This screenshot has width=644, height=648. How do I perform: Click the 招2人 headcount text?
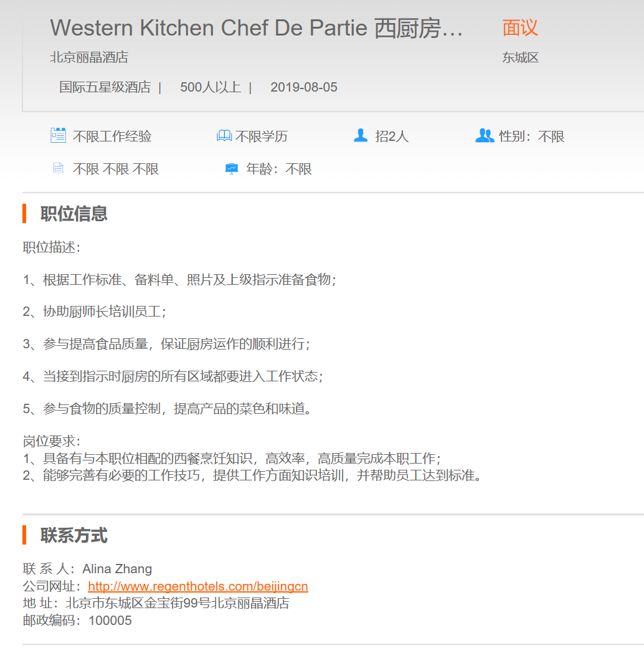pos(392,136)
